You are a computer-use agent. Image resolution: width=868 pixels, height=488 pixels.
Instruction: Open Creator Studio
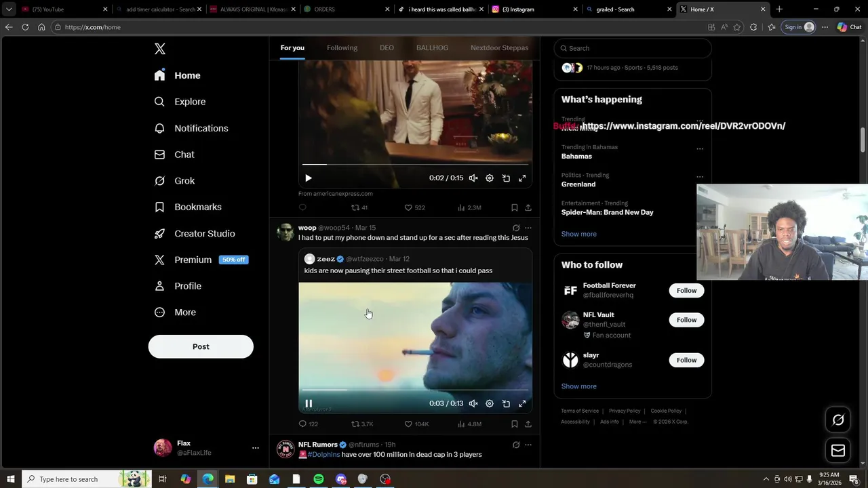(195, 233)
